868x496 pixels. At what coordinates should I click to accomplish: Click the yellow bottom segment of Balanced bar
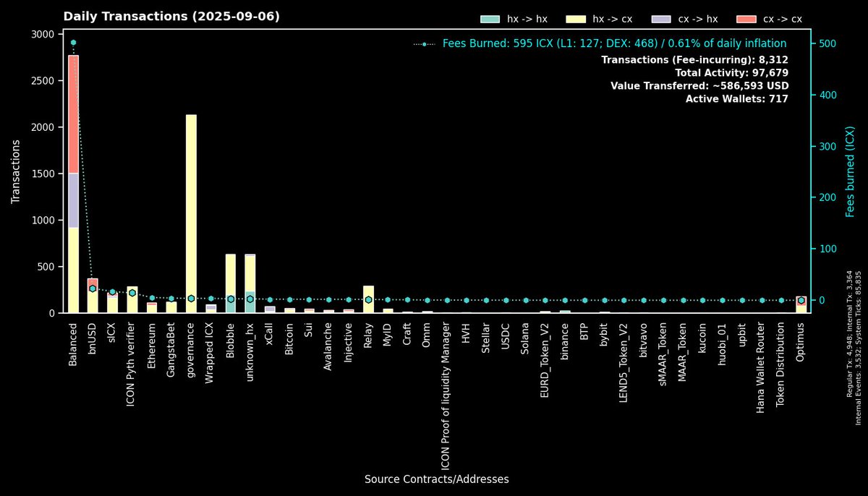(73, 270)
